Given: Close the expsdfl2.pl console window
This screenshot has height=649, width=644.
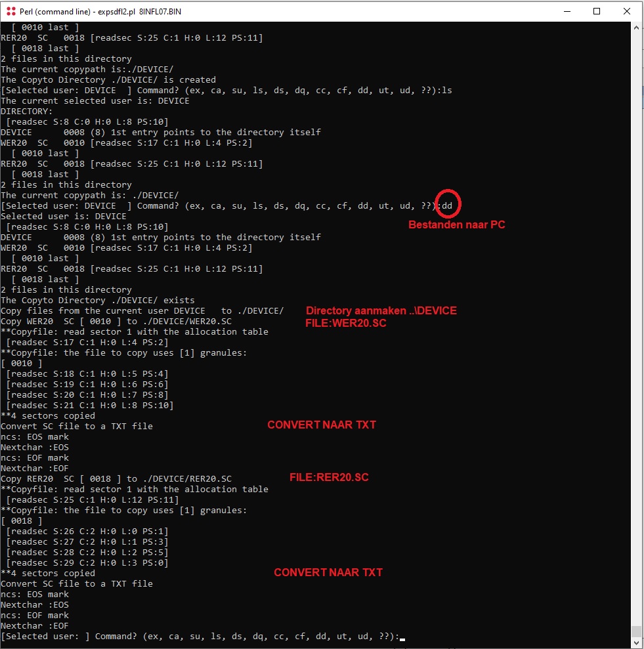Looking at the screenshot, I should 627,12.
